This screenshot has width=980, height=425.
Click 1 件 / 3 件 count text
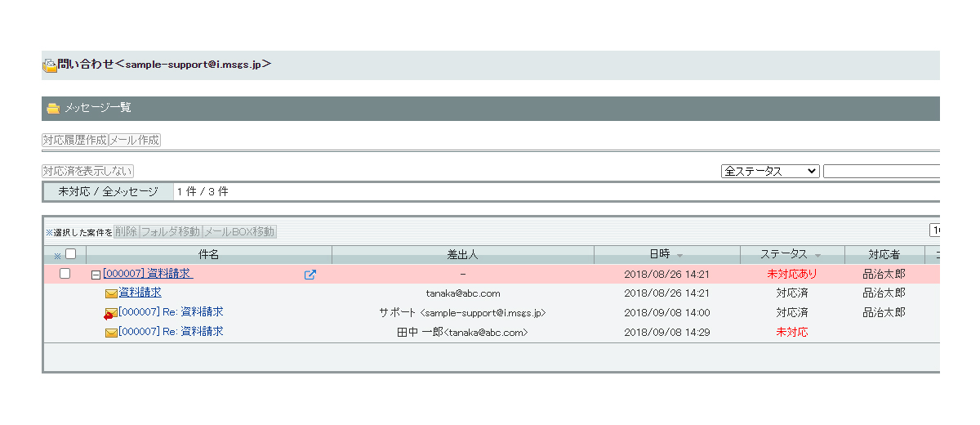point(202,192)
